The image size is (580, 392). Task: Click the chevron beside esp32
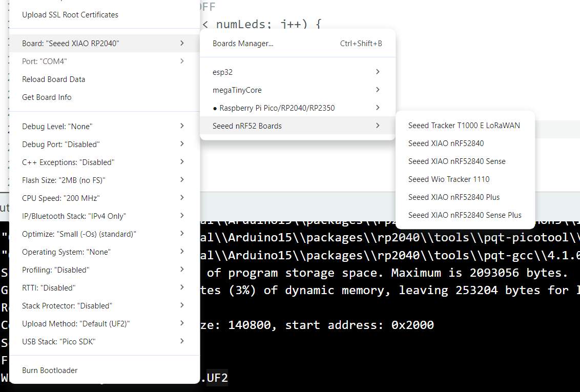378,72
